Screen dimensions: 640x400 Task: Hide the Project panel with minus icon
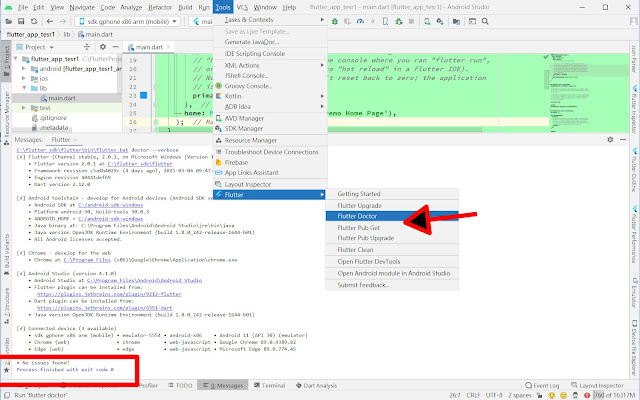coord(116,47)
